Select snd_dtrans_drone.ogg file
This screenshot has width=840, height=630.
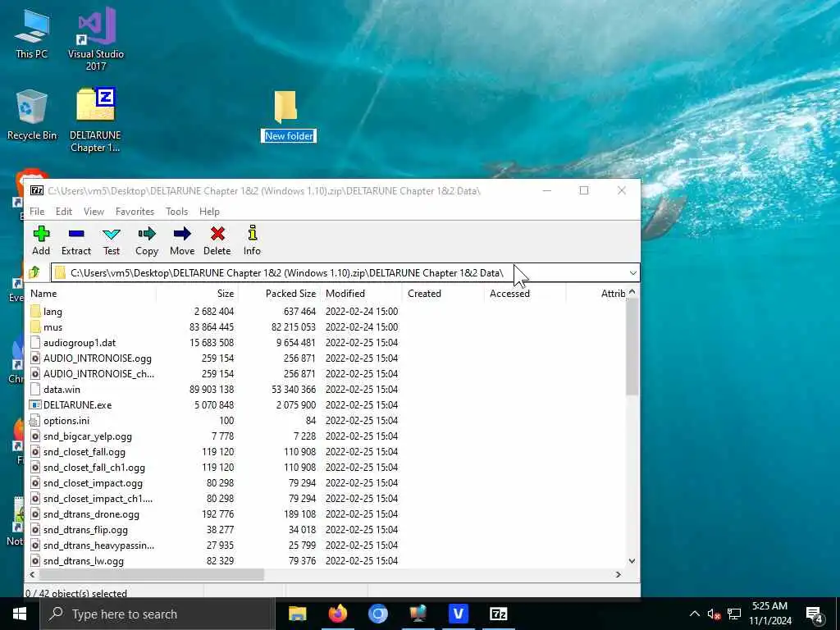91,514
